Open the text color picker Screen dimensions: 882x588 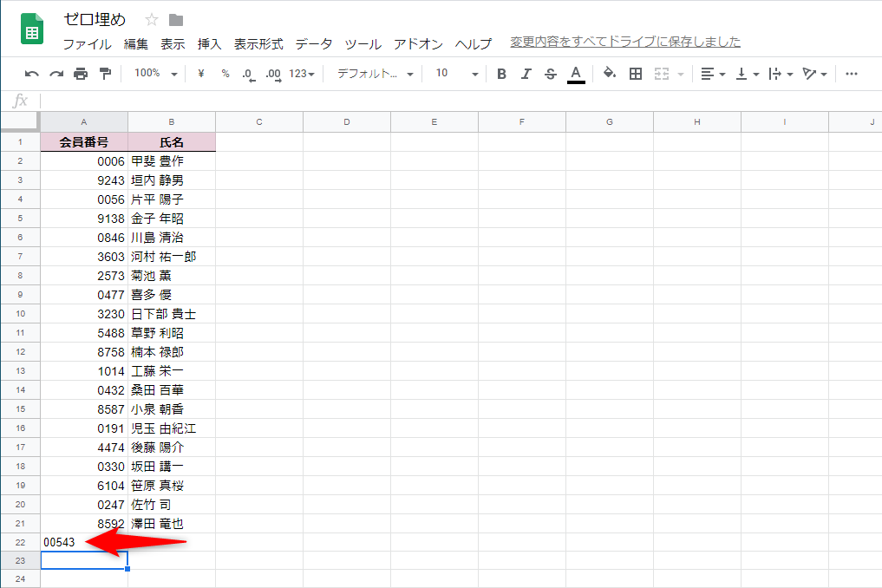576,75
